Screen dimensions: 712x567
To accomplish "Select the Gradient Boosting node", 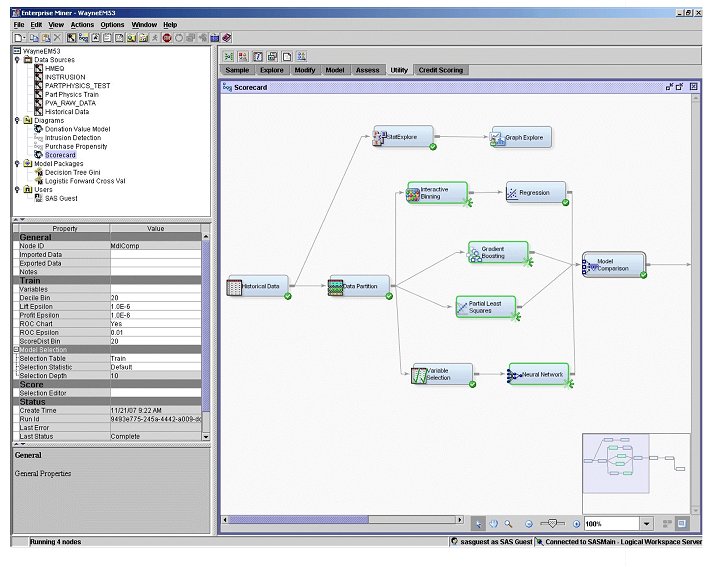I will 499,253.
